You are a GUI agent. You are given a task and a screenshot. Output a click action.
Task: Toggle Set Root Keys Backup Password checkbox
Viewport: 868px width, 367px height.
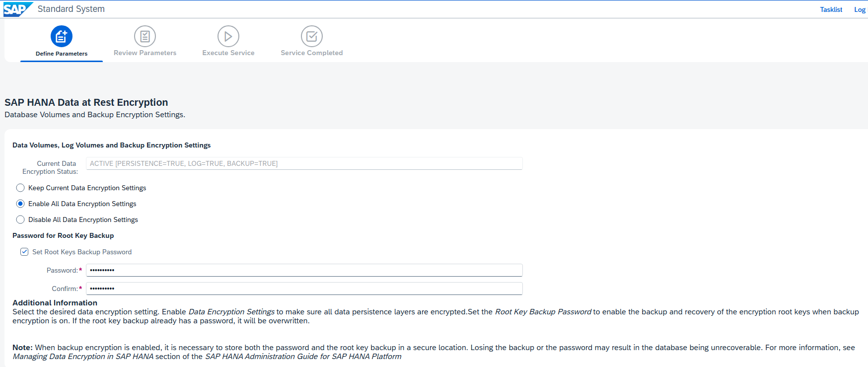coord(24,252)
